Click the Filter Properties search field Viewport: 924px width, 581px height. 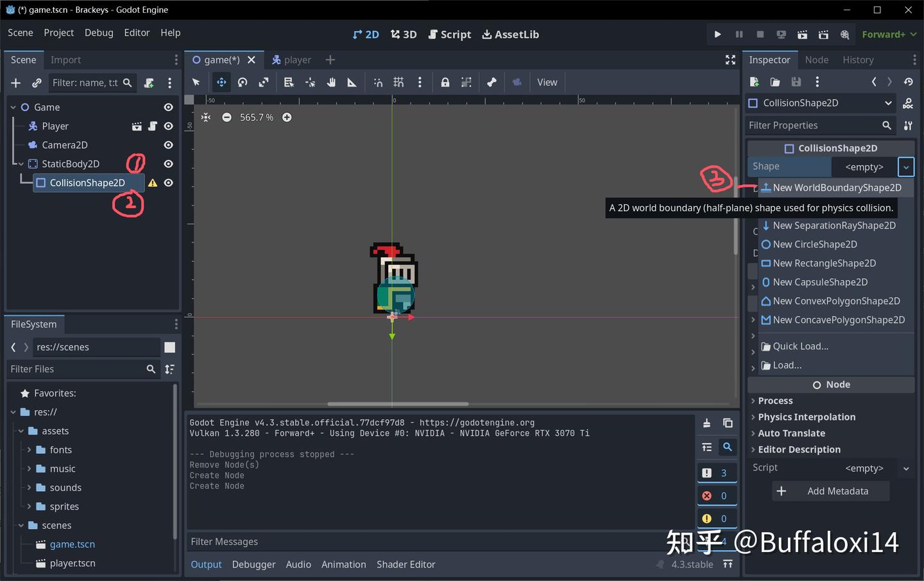(x=815, y=125)
